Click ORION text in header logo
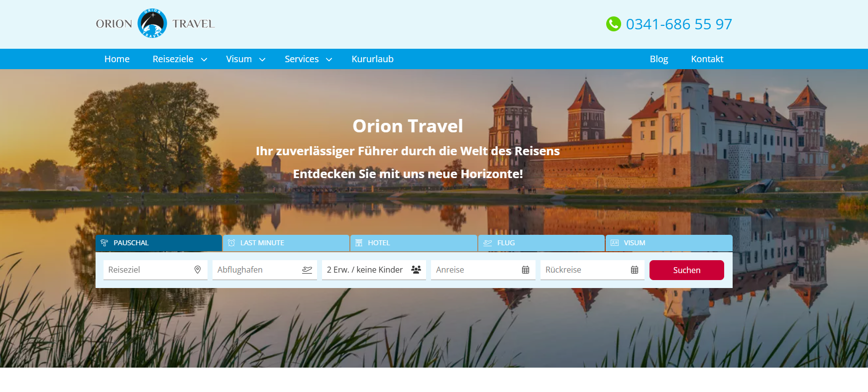 click(114, 24)
